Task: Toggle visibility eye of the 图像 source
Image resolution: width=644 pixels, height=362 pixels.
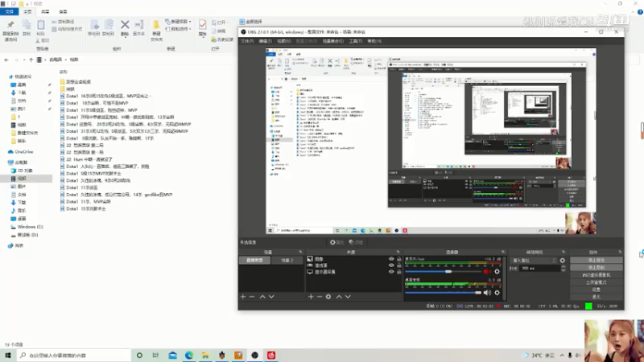Action: [391, 259]
